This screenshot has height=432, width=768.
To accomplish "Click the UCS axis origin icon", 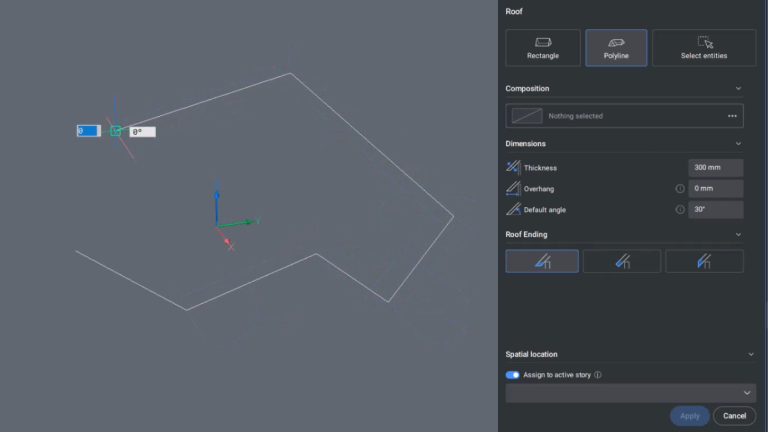I will 217,225.
